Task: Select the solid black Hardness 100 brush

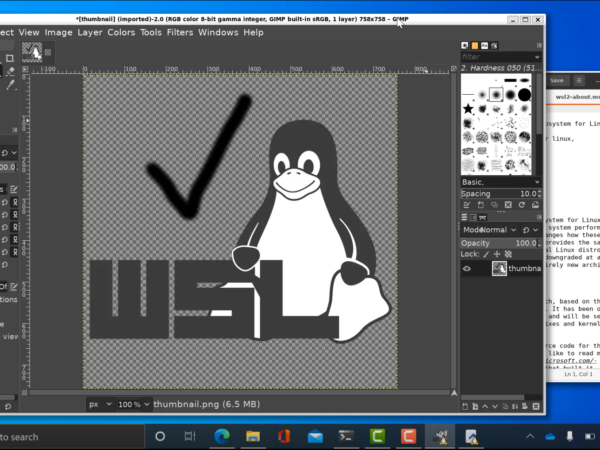Action: [524, 95]
